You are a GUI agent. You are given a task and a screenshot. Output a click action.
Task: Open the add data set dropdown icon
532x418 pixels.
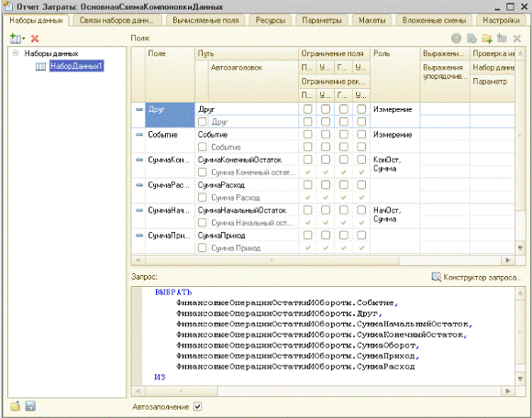[x=17, y=38]
